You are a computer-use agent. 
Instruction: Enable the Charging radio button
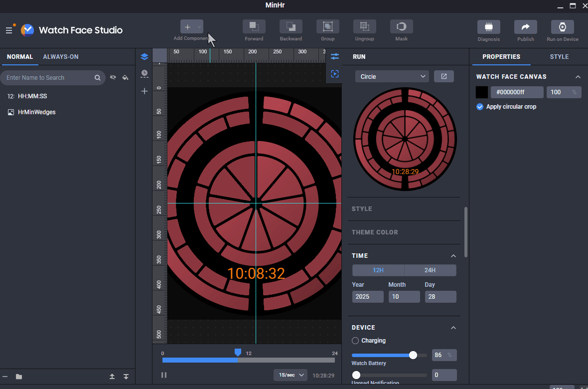[355, 341]
